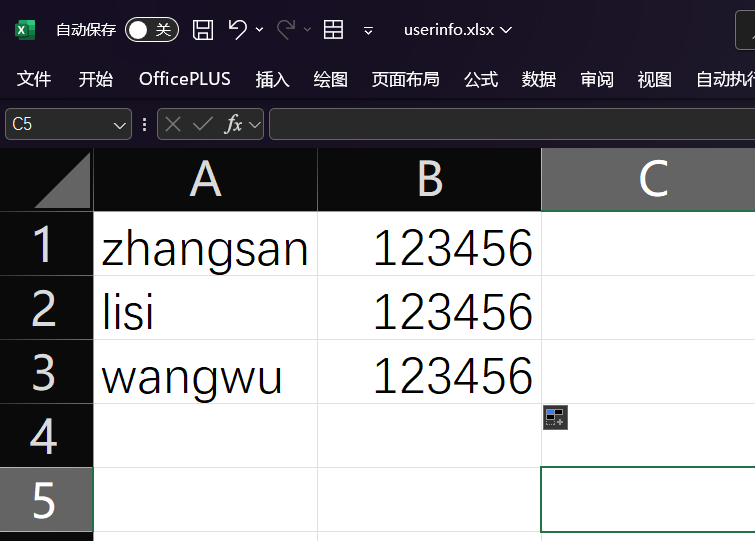Image resolution: width=755 pixels, height=541 pixels.
Task: Click the Undo arrow icon
Action: click(x=237, y=30)
